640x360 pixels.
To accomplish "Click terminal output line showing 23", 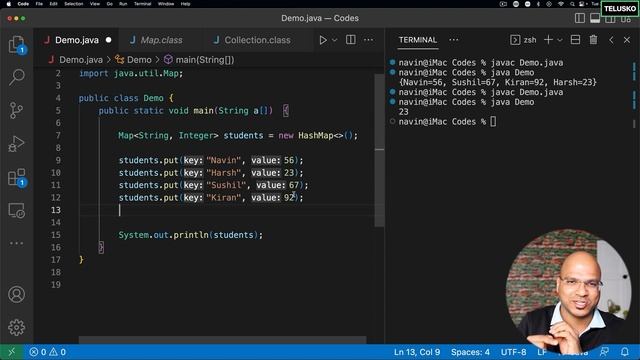I will tap(403, 112).
